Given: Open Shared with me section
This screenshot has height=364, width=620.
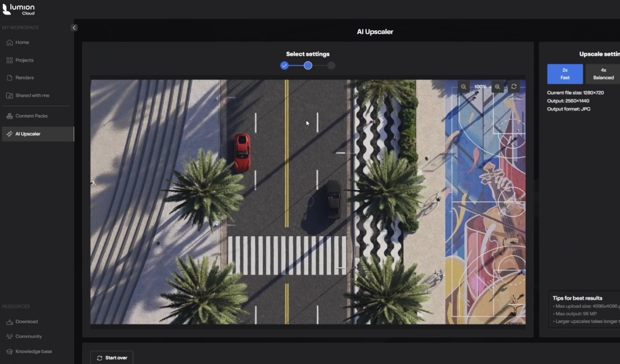Looking at the screenshot, I should click(32, 95).
